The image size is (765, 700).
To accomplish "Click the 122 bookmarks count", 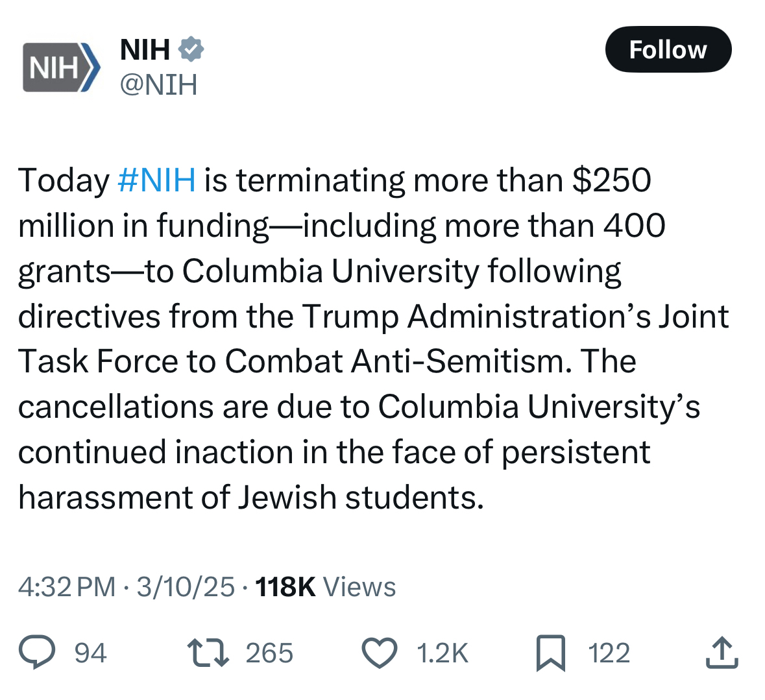I will [x=609, y=653].
